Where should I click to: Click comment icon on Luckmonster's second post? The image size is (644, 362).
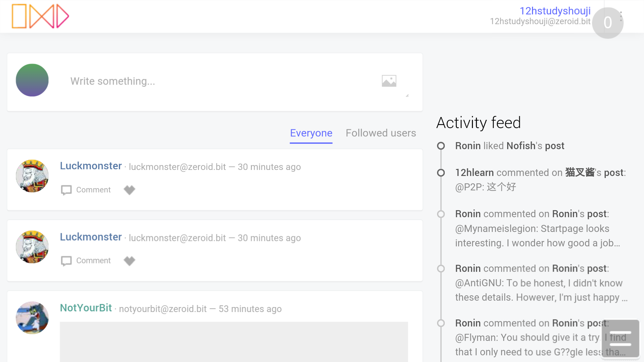pos(66,260)
